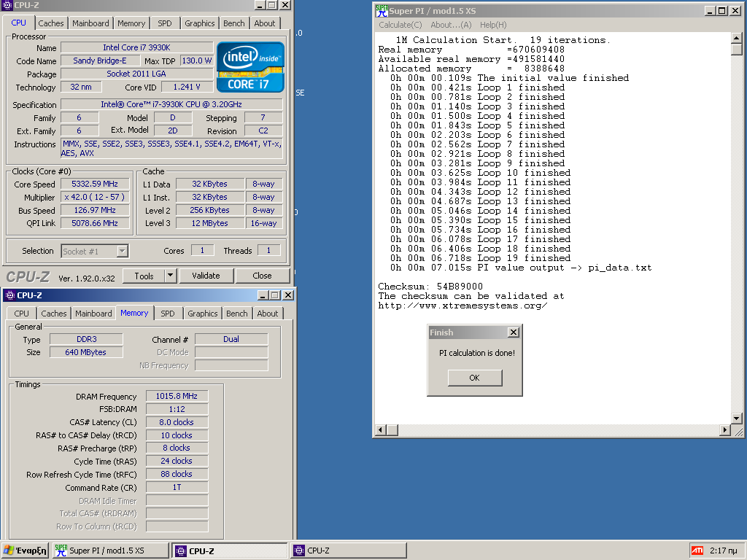
Task: Switch to the Super PI taskbar entry
Action: pos(111,551)
